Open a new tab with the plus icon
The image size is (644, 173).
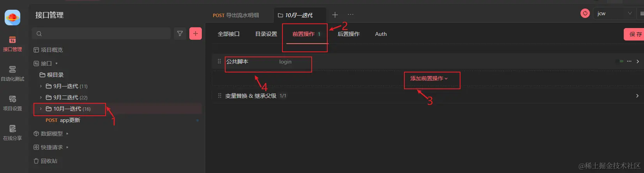(x=335, y=15)
